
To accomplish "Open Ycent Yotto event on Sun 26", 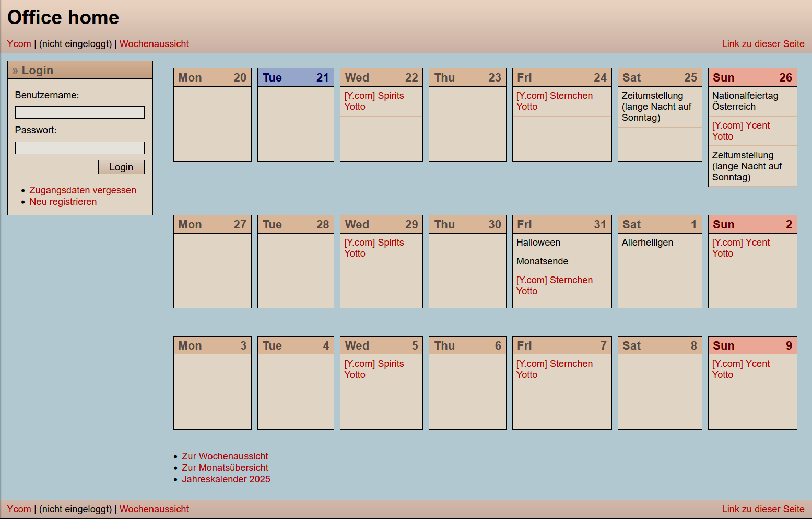I will click(x=740, y=131).
